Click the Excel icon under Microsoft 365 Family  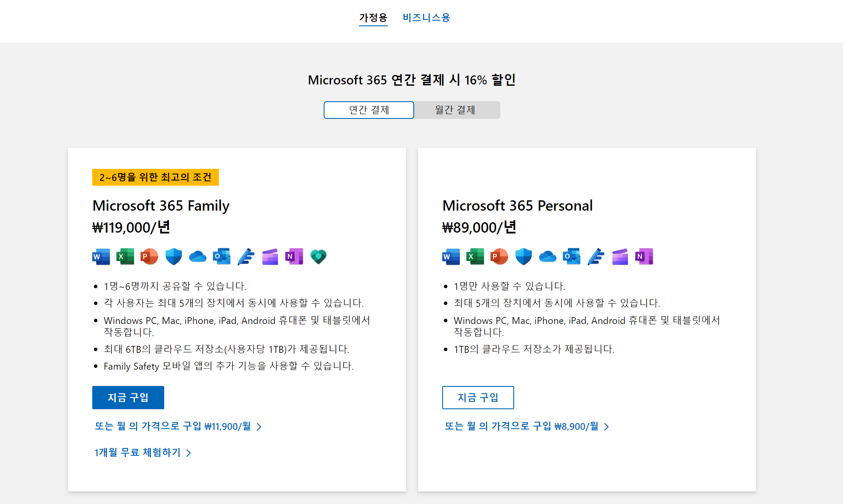click(x=125, y=257)
